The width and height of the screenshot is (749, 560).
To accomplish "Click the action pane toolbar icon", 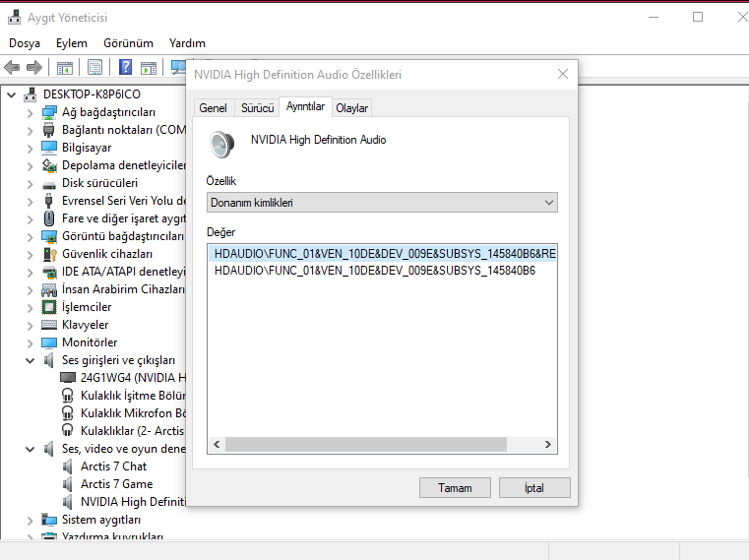I will click(x=149, y=68).
